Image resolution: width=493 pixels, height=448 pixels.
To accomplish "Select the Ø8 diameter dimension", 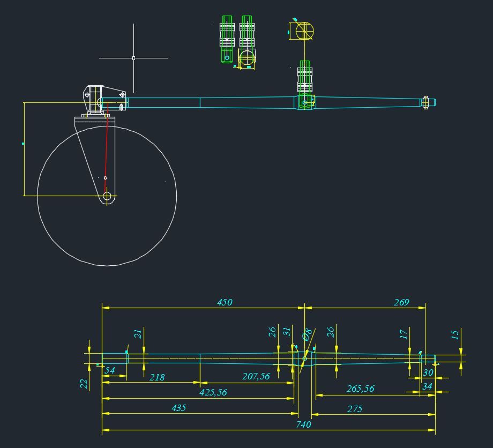I will [307, 335].
